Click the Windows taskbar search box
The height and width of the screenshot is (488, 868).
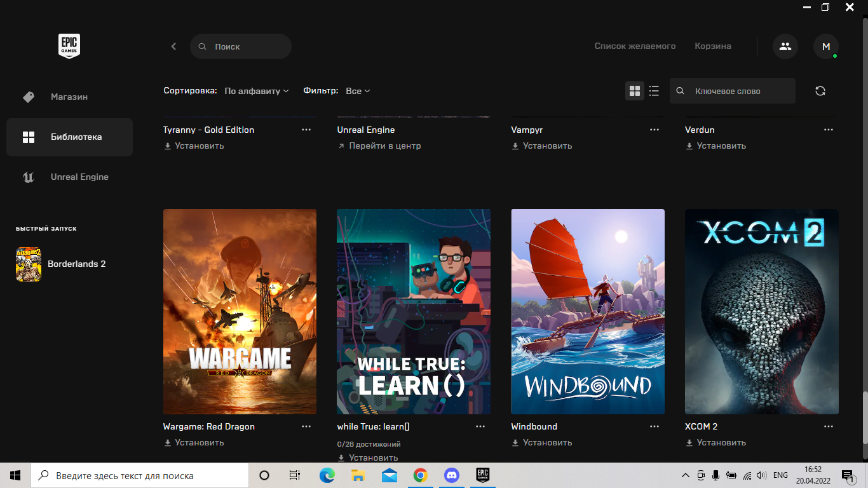click(x=140, y=475)
